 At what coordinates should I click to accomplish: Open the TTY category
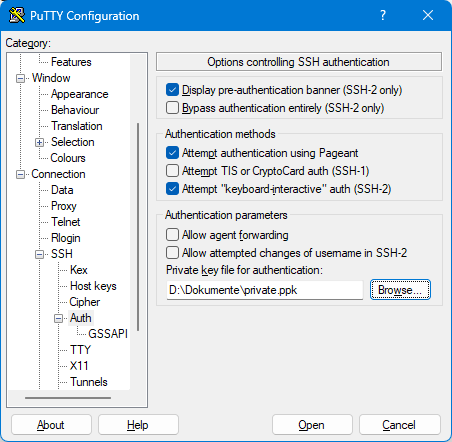click(x=80, y=350)
